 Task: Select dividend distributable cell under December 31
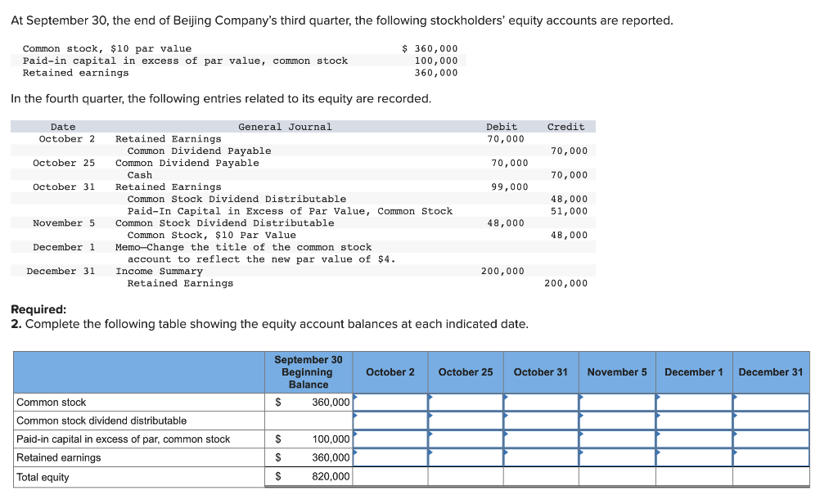(x=771, y=421)
